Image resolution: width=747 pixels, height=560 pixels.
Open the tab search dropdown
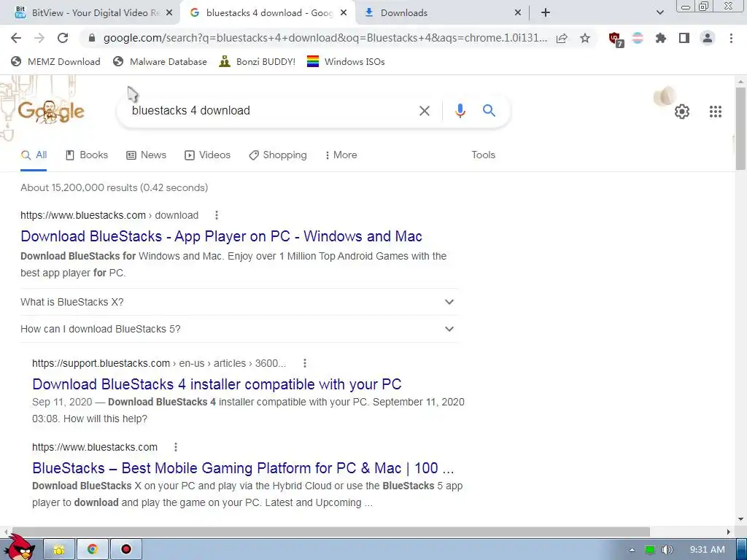659,13
